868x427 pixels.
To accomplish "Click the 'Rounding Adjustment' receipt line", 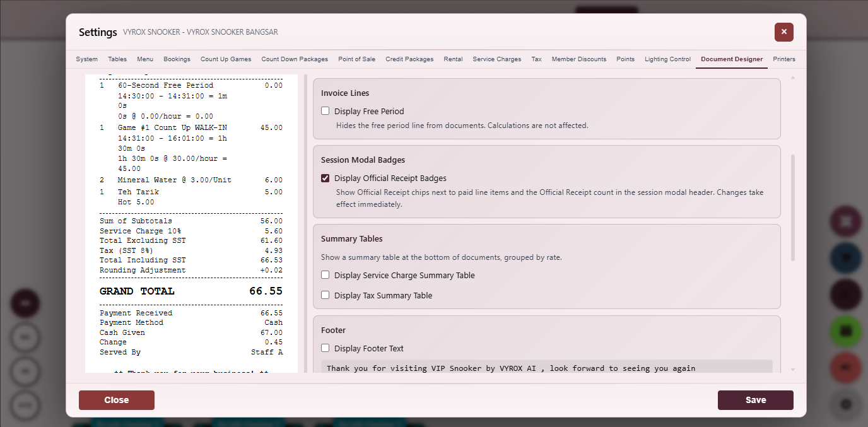I will pos(191,270).
